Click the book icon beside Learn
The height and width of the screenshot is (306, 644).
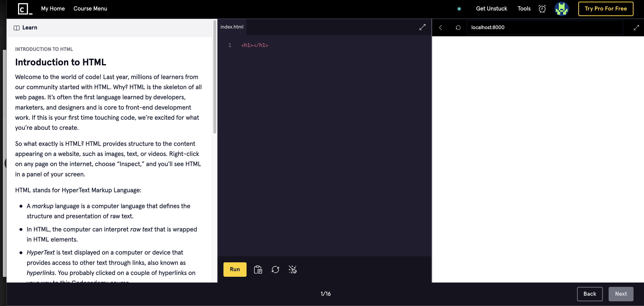coord(16,28)
